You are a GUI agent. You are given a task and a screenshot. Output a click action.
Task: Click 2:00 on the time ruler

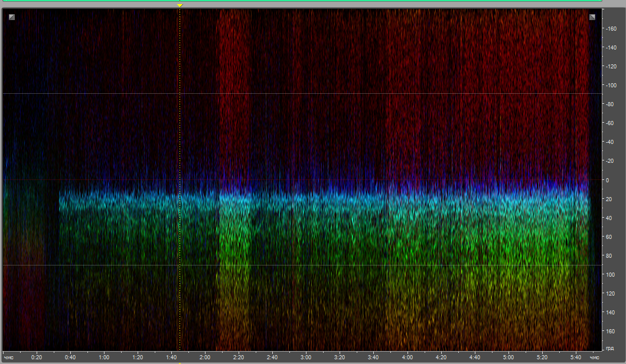coord(205,358)
